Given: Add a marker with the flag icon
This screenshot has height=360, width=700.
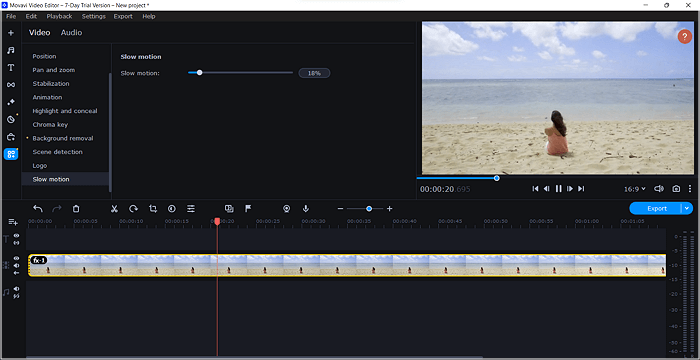Looking at the screenshot, I should tap(248, 209).
